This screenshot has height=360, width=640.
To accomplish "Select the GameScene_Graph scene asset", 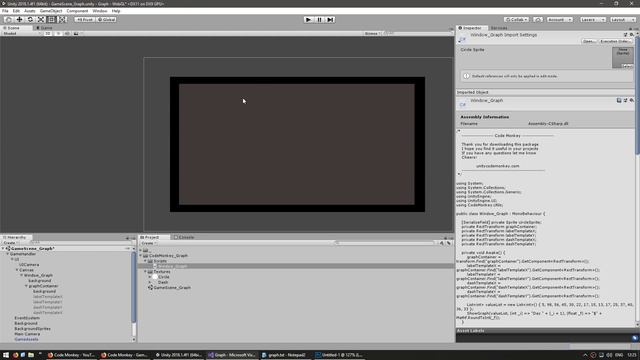I will point(169,287).
